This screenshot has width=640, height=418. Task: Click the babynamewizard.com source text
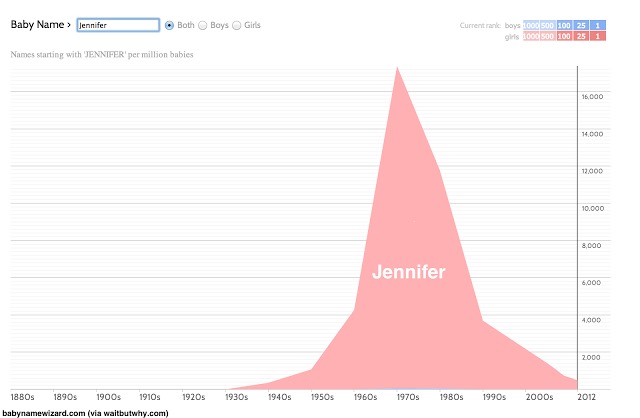pos(85,413)
